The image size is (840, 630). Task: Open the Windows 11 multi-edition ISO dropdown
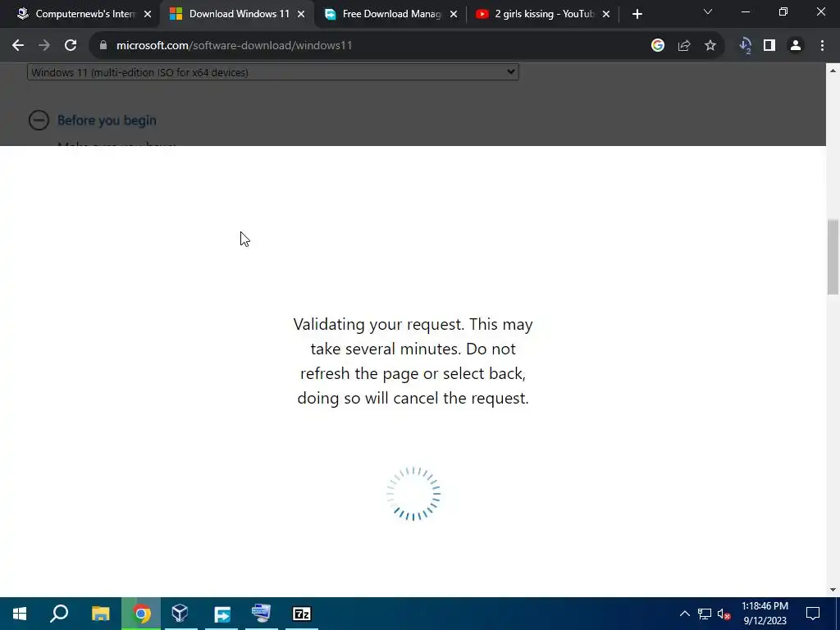272,72
